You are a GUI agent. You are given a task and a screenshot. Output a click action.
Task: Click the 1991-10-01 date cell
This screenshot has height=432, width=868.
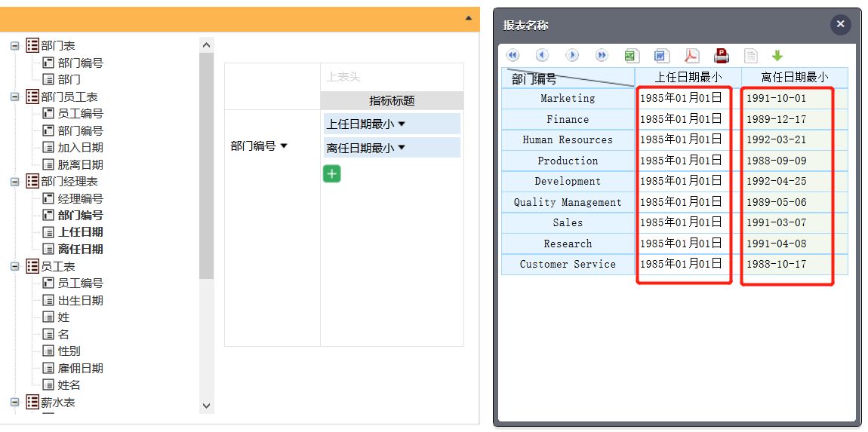(x=794, y=99)
